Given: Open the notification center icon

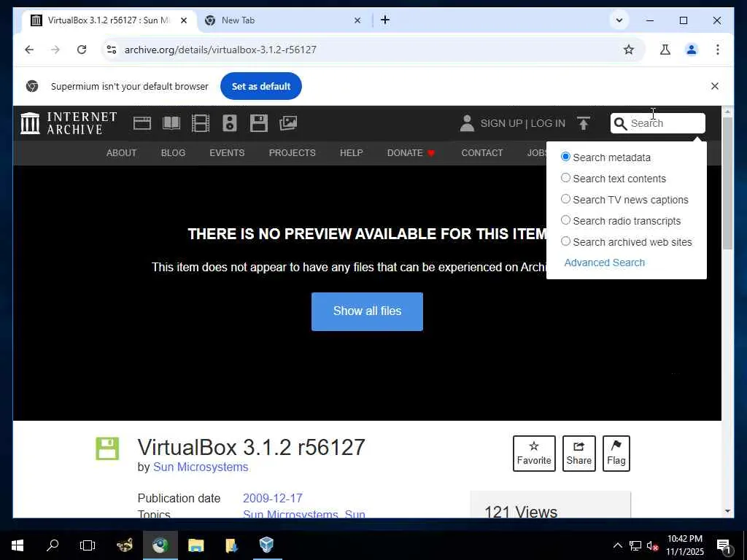Looking at the screenshot, I should pyautogui.click(x=724, y=546).
